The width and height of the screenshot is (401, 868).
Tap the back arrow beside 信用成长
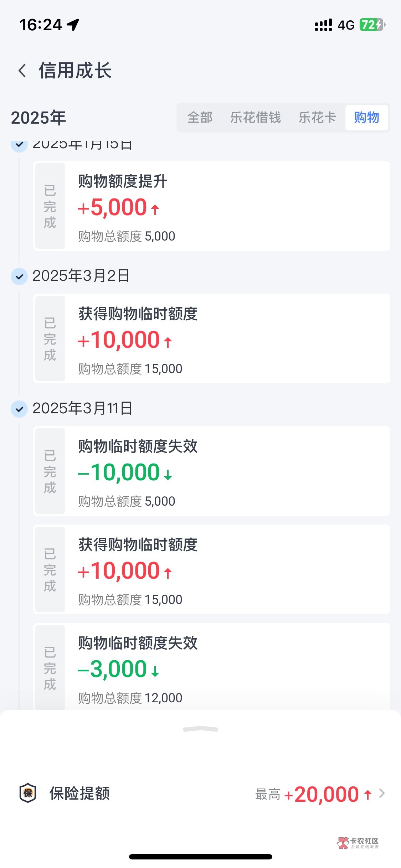click(x=22, y=71)
